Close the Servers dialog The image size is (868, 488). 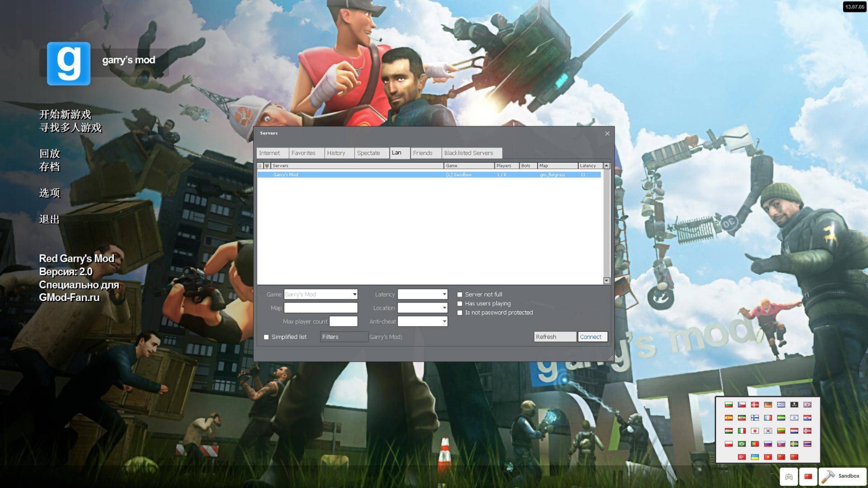607,133
